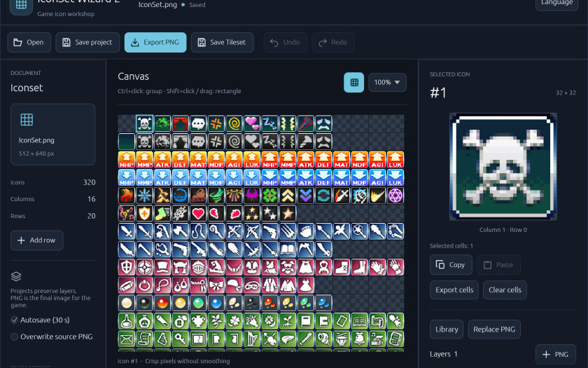Enable Overwrite source PNG option
The image size is (588, 368).
click(x=14, y=337)
